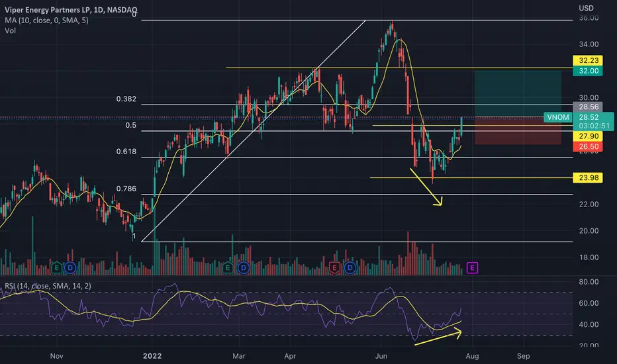Click the 80.00 RSI axis value
This screenshot has height=364, width=617.
(x=589, y=282)
